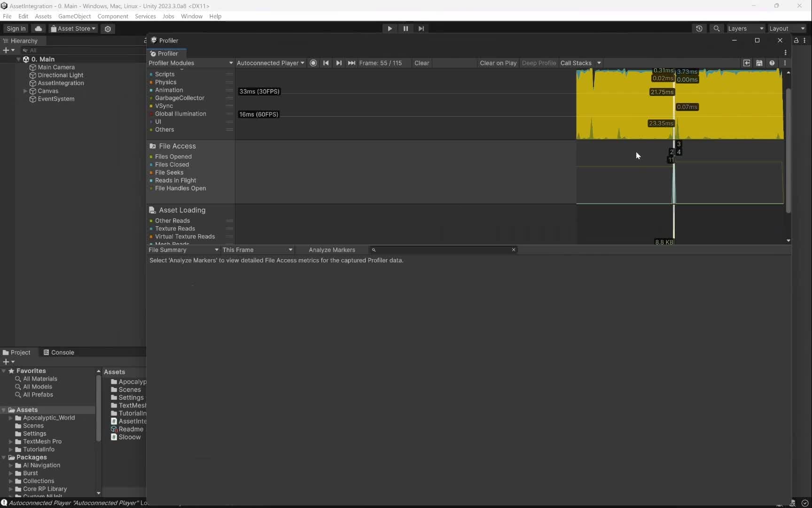Enable Deep Profile
This screenshot has width=812, height=508.
point(539,63)
